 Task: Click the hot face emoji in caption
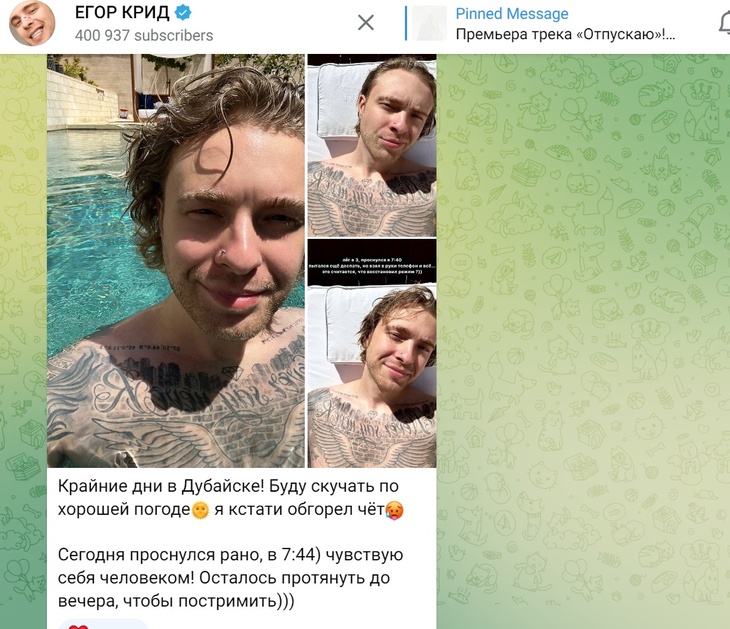point(394,510)
